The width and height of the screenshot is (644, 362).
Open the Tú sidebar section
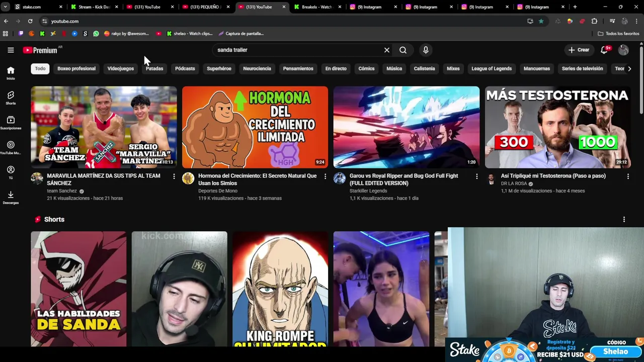point(11,172)
